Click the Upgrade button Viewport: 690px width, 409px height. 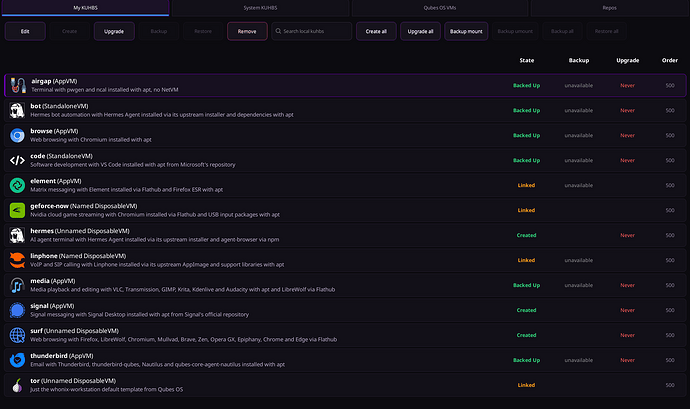114,31
